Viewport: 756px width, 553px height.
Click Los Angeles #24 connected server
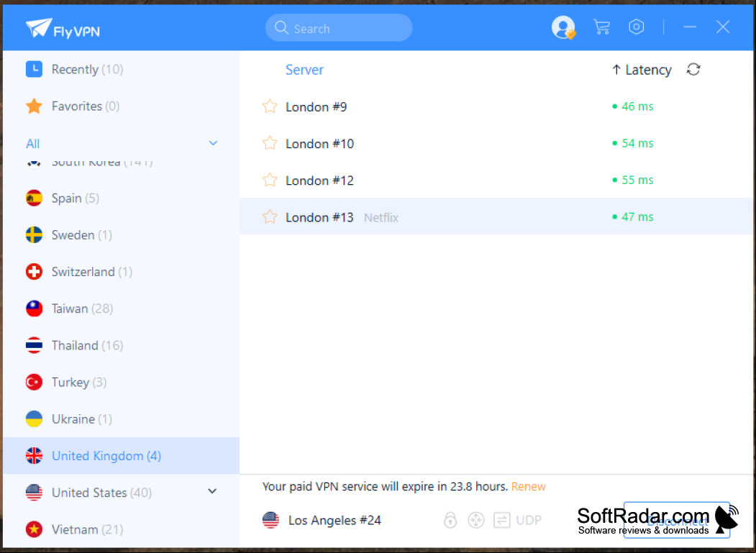click(334, 520)
